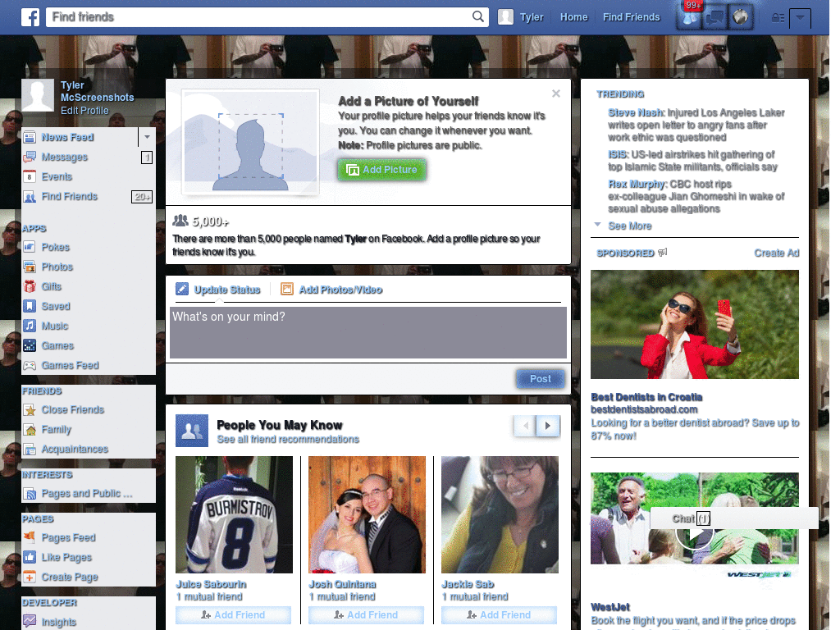This screenshot has height=630, width=840.
Task: Click Create Ad link
Action: coord(777,253)
